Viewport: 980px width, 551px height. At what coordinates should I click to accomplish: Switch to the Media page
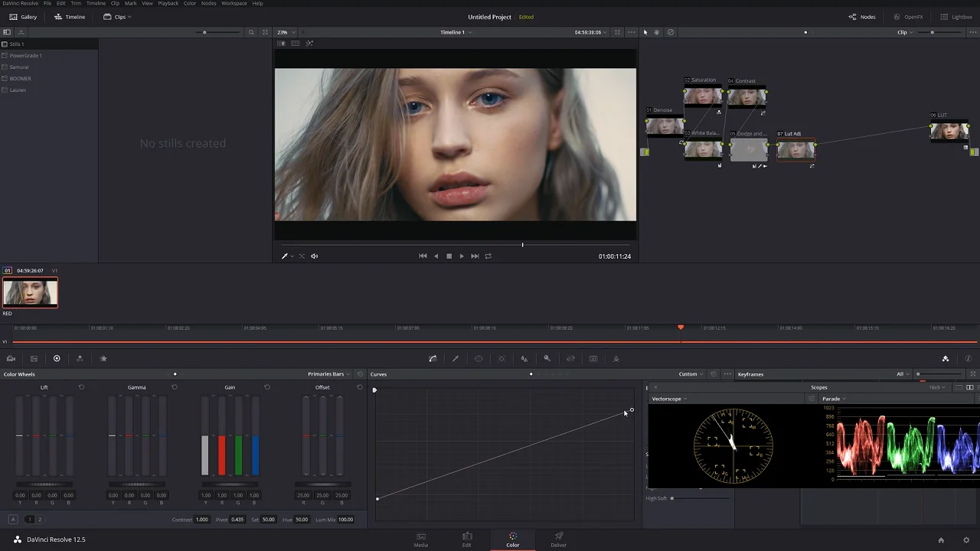pos(421,540)
